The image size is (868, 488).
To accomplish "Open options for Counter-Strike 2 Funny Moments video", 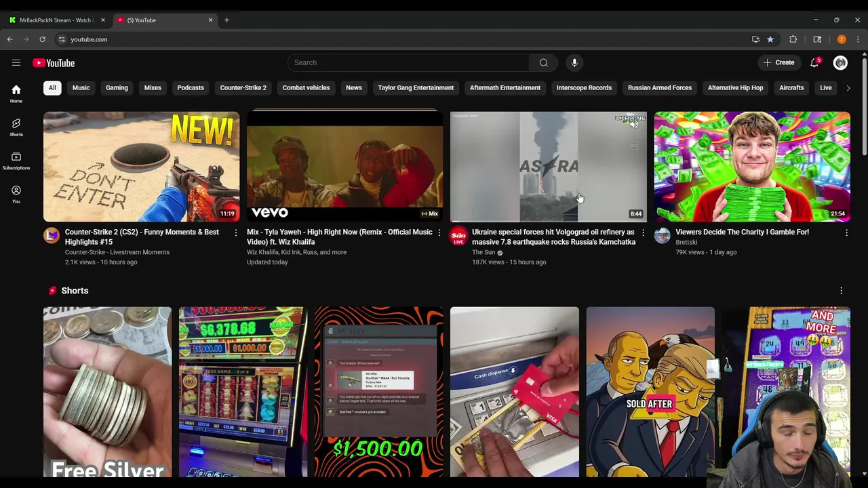I will pyautogui.click(x=236, y=232).
